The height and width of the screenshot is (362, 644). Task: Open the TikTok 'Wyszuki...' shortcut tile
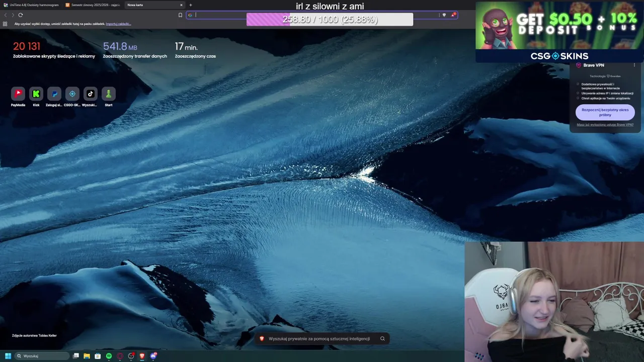click(91, 94)
